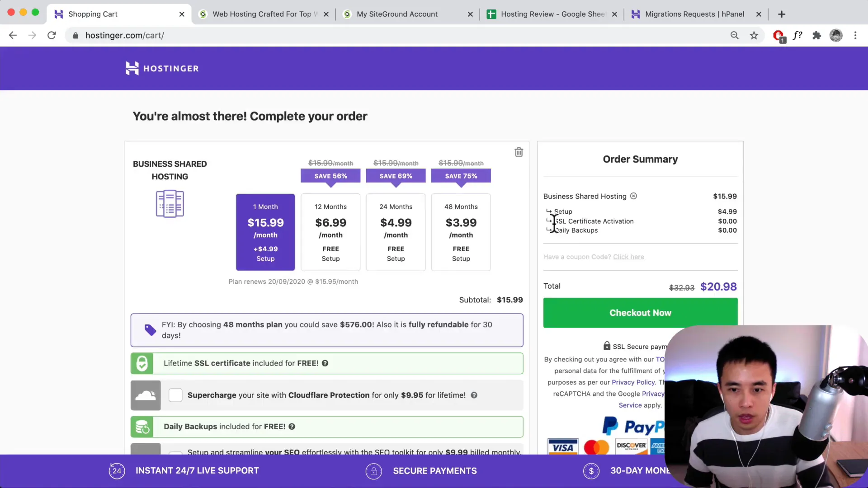Screen dimensions: 868x488
Task: Open the Privacy Policy link
Action: click(633, 382)
